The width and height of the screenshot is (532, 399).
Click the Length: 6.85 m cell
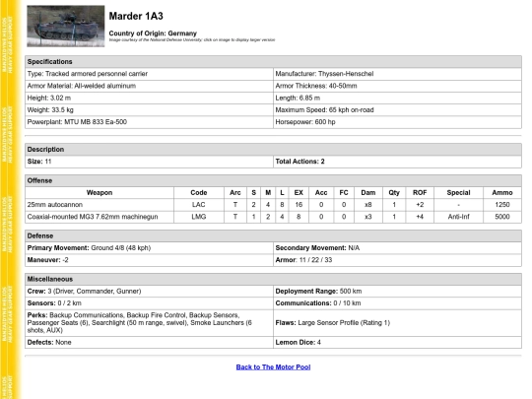[x=397, y=99]
